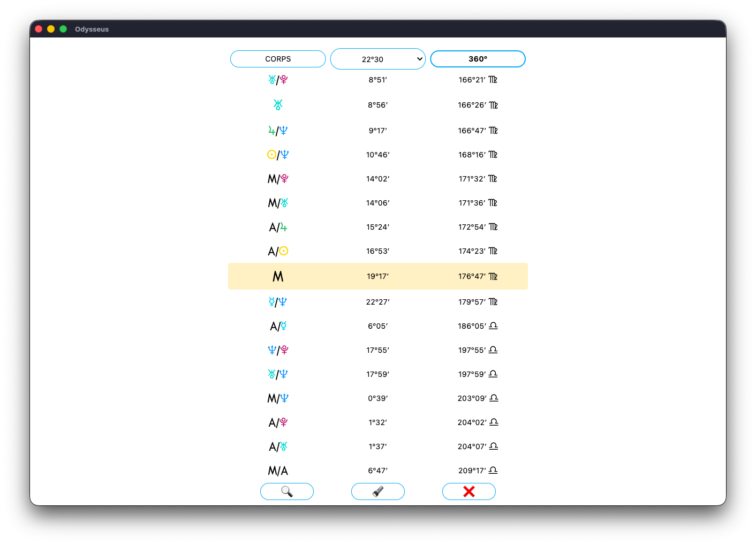Select the Uranus/Pluto midpoint at top
The image size is (756, 545).
tap(278, 80)
